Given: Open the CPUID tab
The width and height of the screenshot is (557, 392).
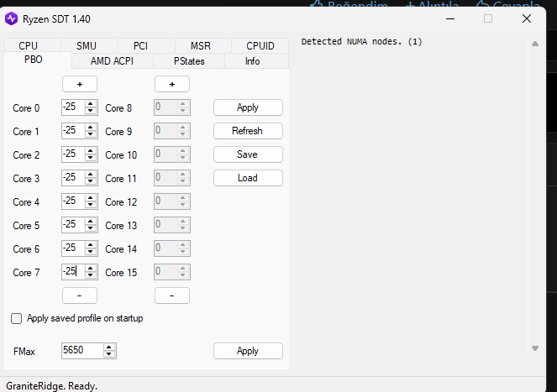Looking at the screenshot, I should click(260, 46).
